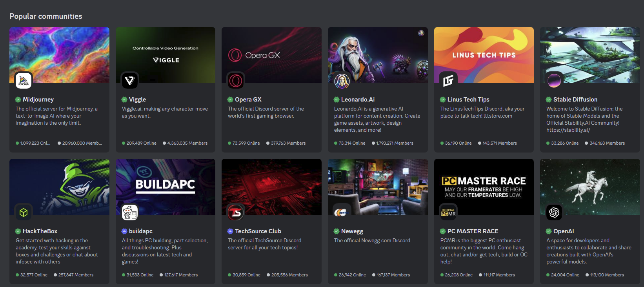This screenshot has width=644, height=287.
Task: Select the Leonardo.Ai wizard avatar icon
Action: 342,81
